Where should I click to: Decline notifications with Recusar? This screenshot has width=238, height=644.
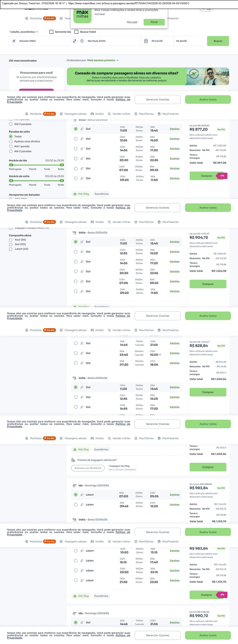(132, 22)
